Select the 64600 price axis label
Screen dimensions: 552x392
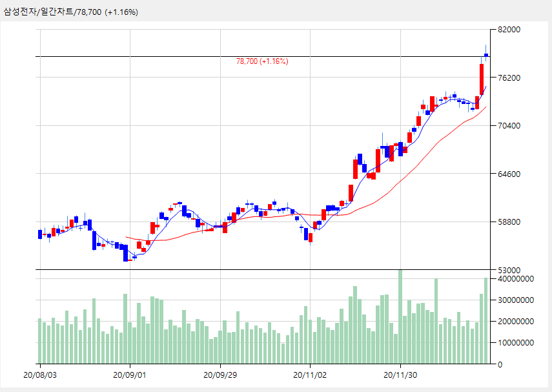click(509, 174)
